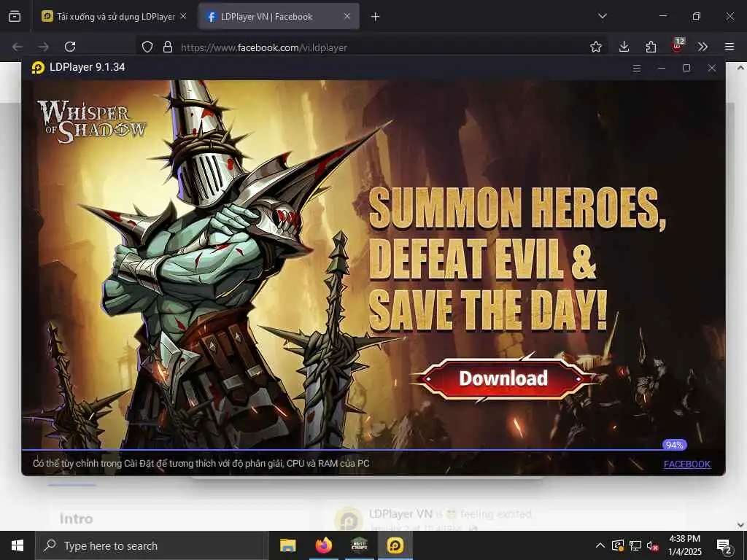Click the network tray icon
The width and height of the screenshot is (747, 560).
tap(635, 545)
